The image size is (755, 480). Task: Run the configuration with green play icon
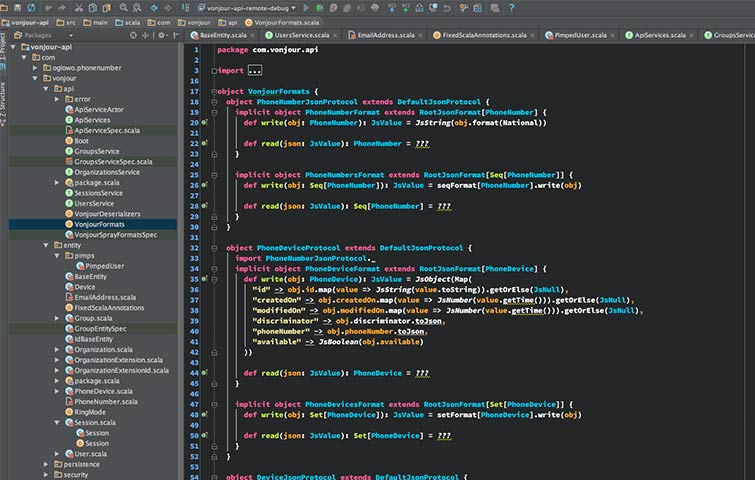[x=306, y=8]
